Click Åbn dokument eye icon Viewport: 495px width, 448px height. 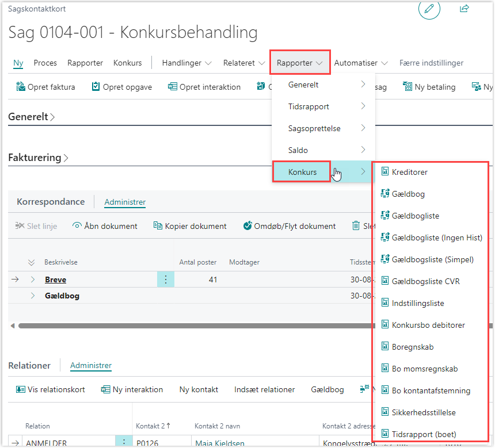(77, 226)
